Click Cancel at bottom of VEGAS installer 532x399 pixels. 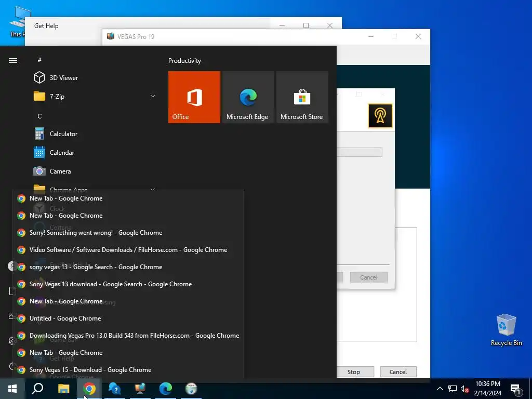(398, 372)
